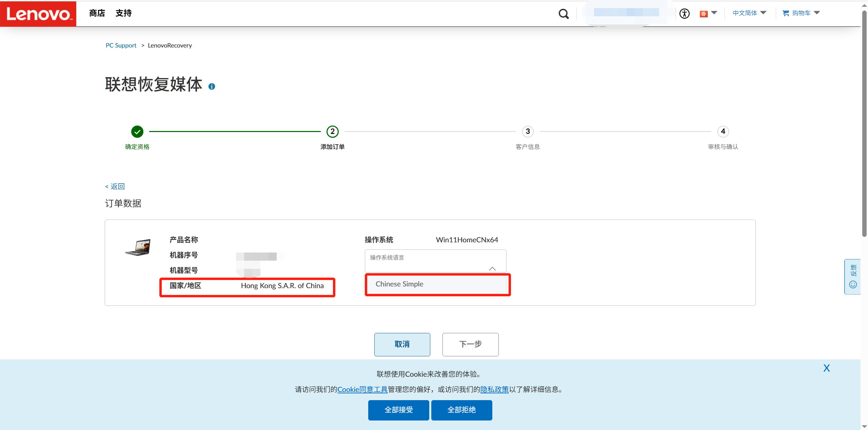Expand the 中文简体 language dropdown
868x430 pixels.
749,13
